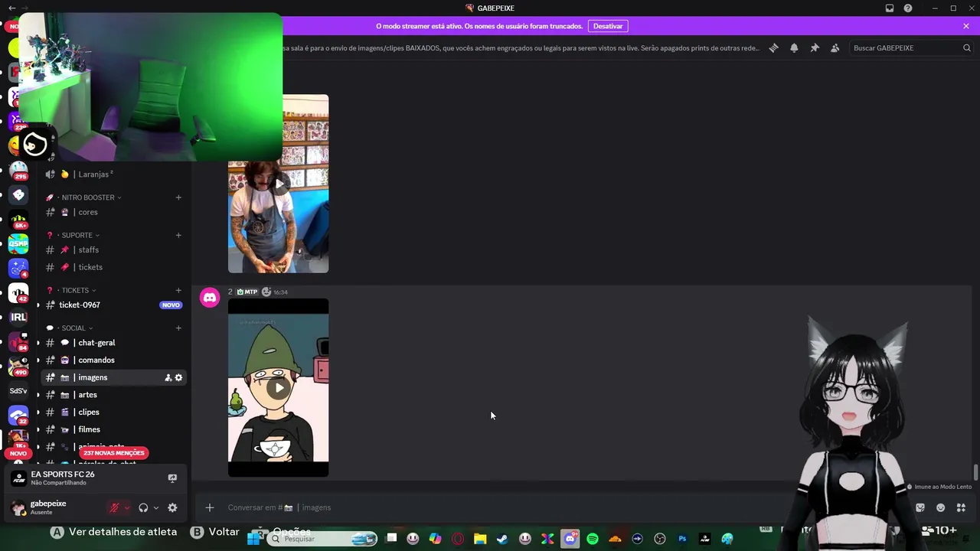
Task: Open the QSMP server
Action: pyautogui.click(x=18, y=244)
